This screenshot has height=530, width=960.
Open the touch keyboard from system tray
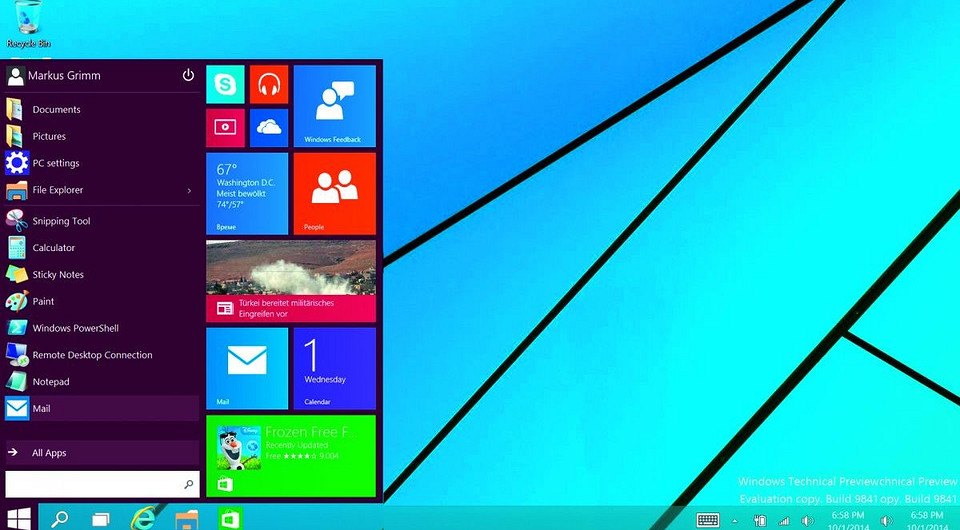tap(708, 520)
